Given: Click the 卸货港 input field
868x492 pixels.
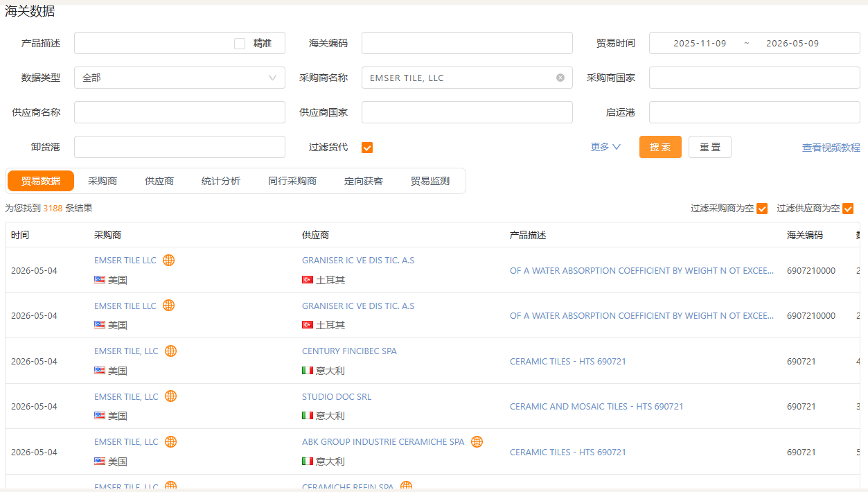Looking at the screenshot, I should pos(179,147).
